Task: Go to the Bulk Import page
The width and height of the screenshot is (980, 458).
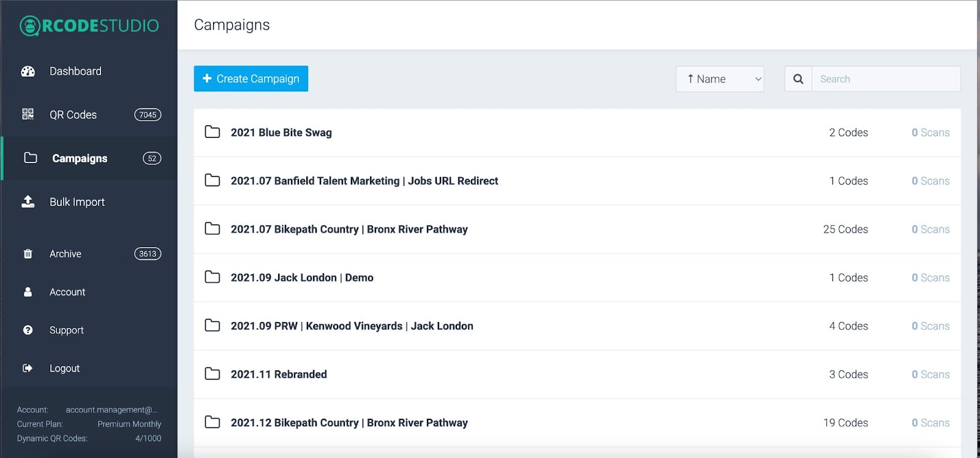Action: tap(77, 202)
